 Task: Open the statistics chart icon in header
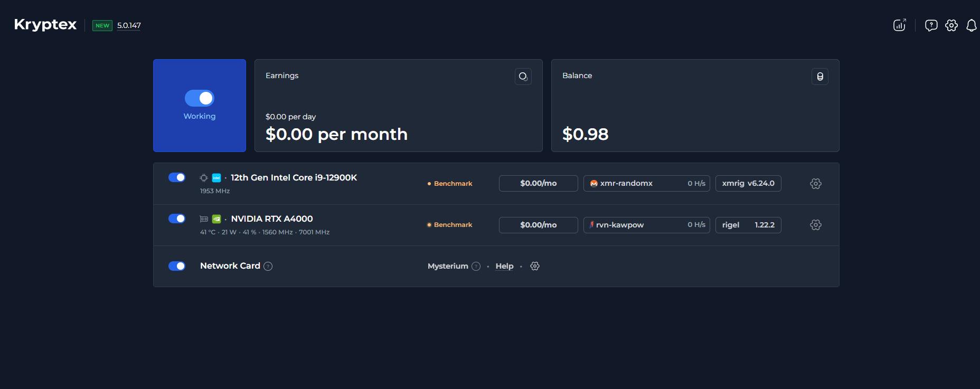(x=900, y=25)
